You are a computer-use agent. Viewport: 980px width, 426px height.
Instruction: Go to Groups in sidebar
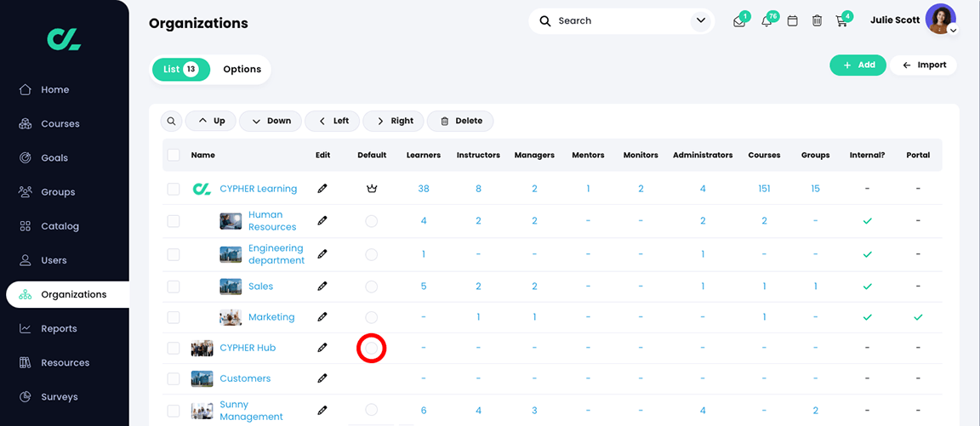58,192
